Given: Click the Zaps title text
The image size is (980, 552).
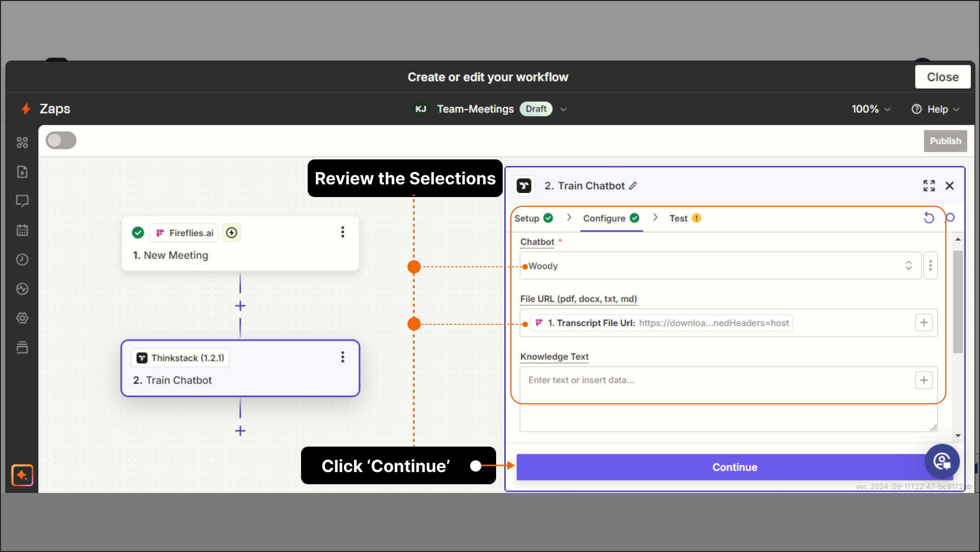Looking at the screenshot, I should pos(55,108).
